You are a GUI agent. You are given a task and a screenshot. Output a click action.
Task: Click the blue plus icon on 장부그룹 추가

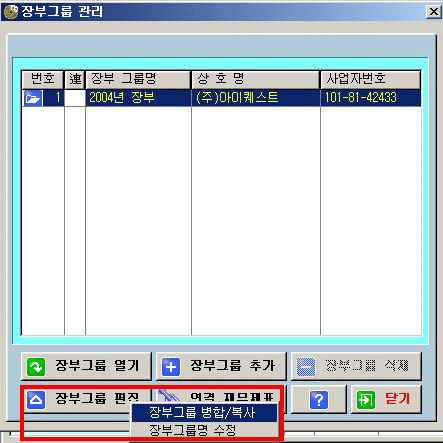click(x=171, y=367)
